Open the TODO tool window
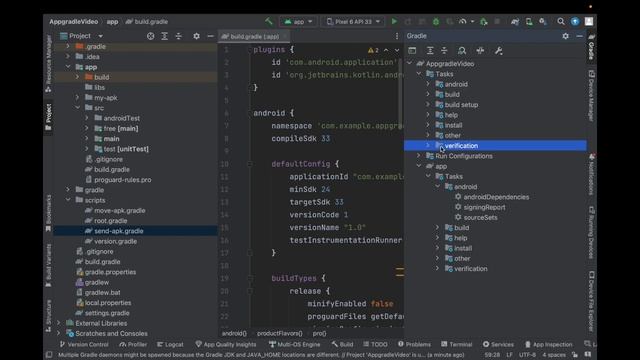The image size is (640, 360). click(x=375, y=344)
